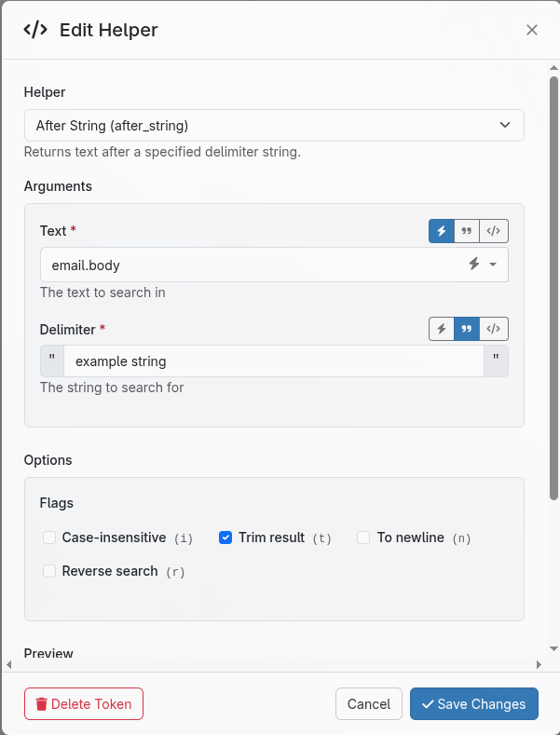This screenshot has height=735, width=560.
Task: Enable the Case-insensitive flag
Action: [x=49, y=538]
